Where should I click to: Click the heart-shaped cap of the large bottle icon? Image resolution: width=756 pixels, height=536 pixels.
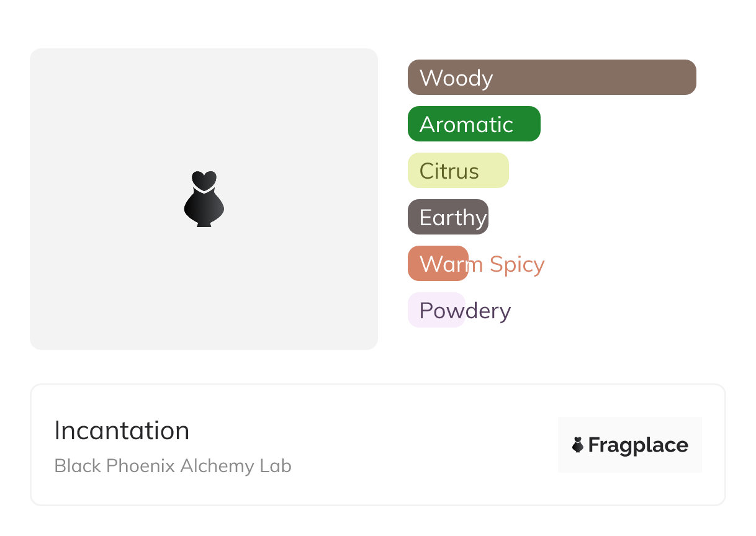click(204, 179)
